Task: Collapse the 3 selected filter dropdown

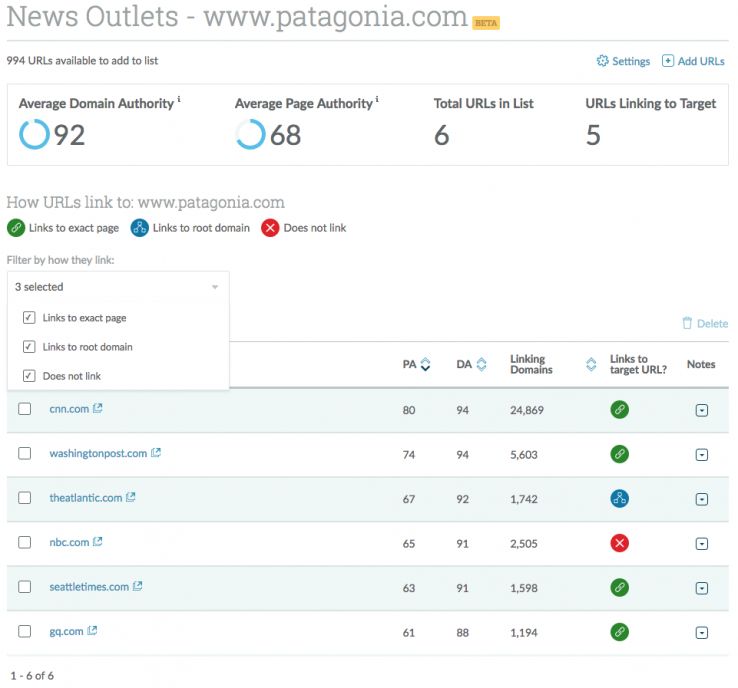Action: coord(214,287)
